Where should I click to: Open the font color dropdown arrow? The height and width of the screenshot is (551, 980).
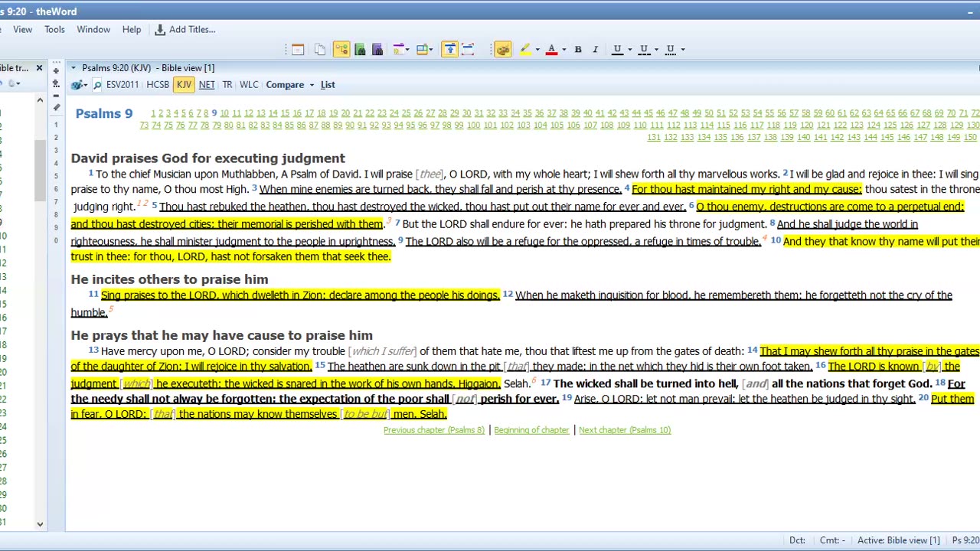pyautogui.click(x=563, y=50)
